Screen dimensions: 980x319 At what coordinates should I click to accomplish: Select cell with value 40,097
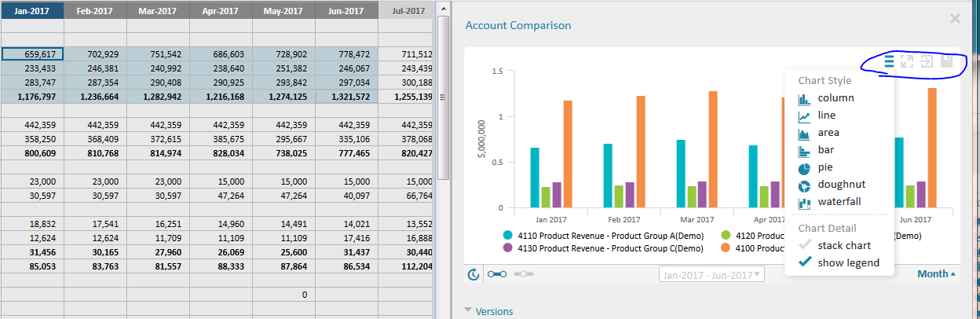click(x=346, y=196)
